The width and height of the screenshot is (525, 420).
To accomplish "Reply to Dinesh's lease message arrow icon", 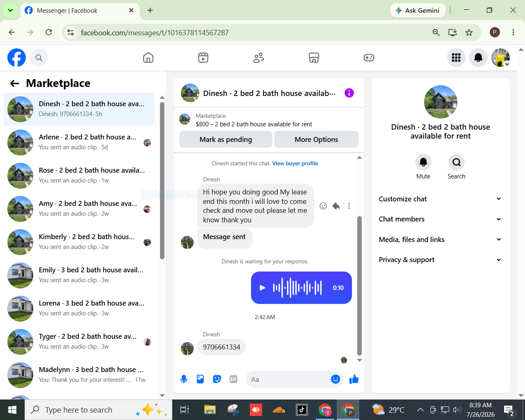I will click(x=336, y=206).
